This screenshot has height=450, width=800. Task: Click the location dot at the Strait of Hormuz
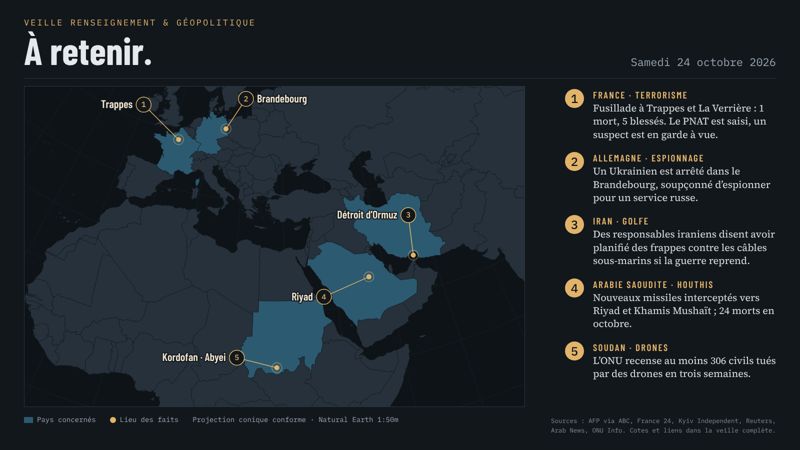click(x=413, y=255)
